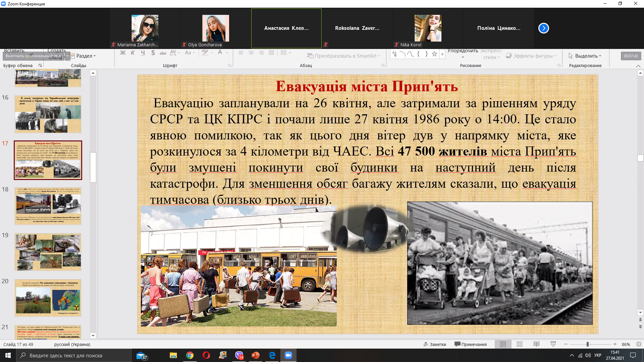Open Chrome from taskbar

[190, 355]
